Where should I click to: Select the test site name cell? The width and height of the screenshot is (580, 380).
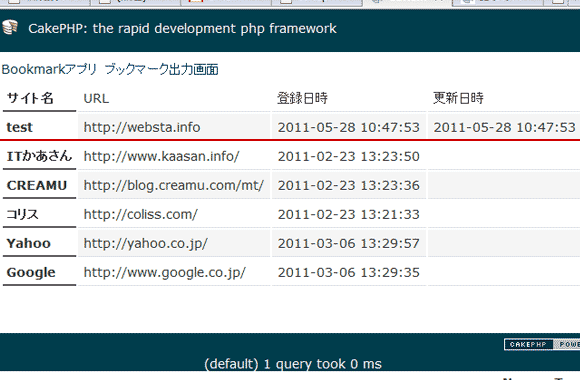pyautogui.click(x=39, y=127)
